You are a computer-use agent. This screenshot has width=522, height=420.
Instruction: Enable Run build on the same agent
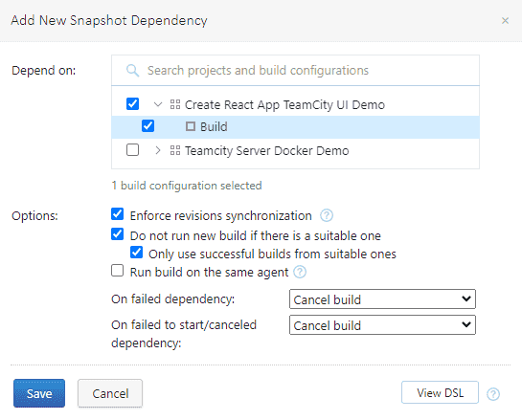coord(117,271)
